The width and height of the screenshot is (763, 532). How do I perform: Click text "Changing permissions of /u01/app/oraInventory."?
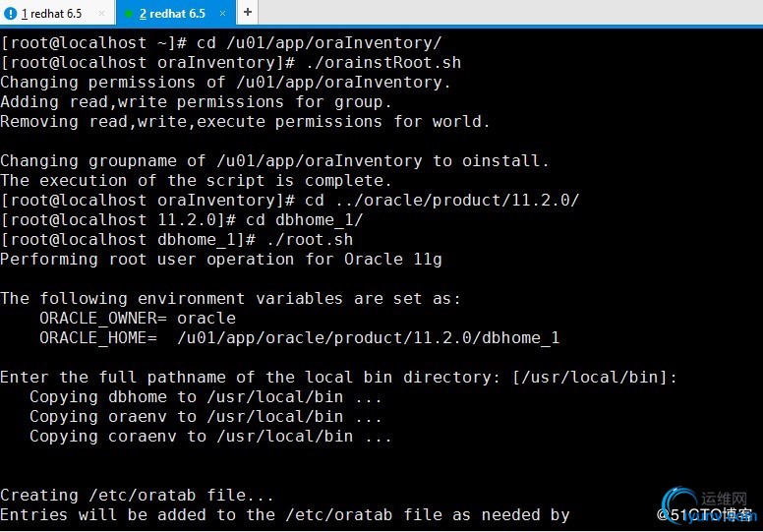[225, 83]
